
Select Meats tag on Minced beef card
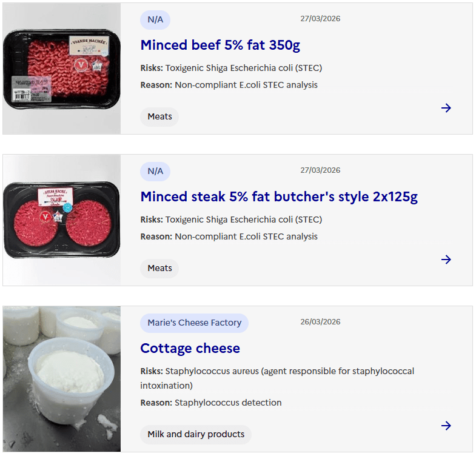pos(159,116)
